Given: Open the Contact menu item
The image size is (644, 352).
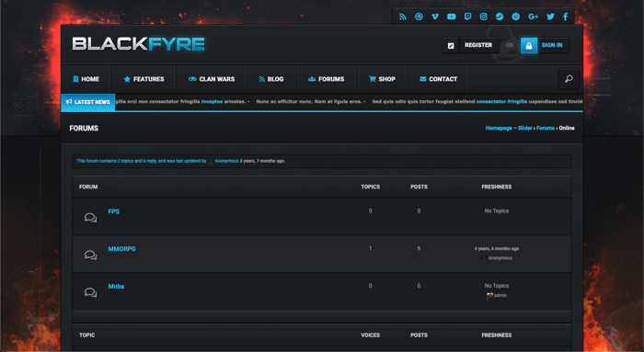Looking at the screenshot, I should 438,79.
